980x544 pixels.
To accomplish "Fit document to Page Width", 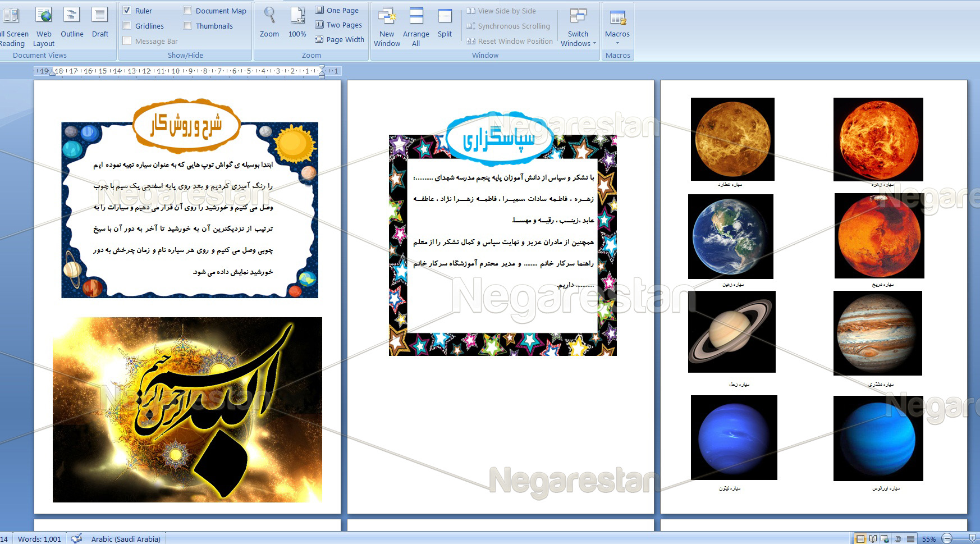I will coord(340,39).
